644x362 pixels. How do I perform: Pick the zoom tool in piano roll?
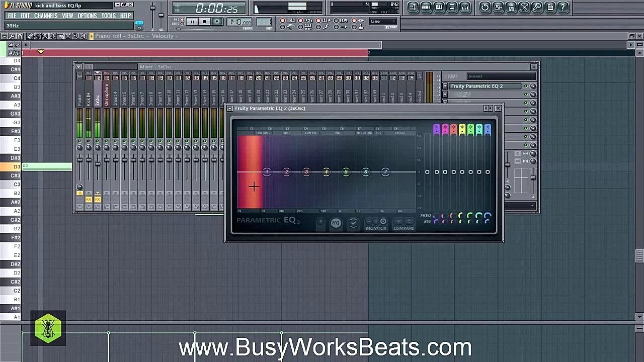tap(75, 36)
